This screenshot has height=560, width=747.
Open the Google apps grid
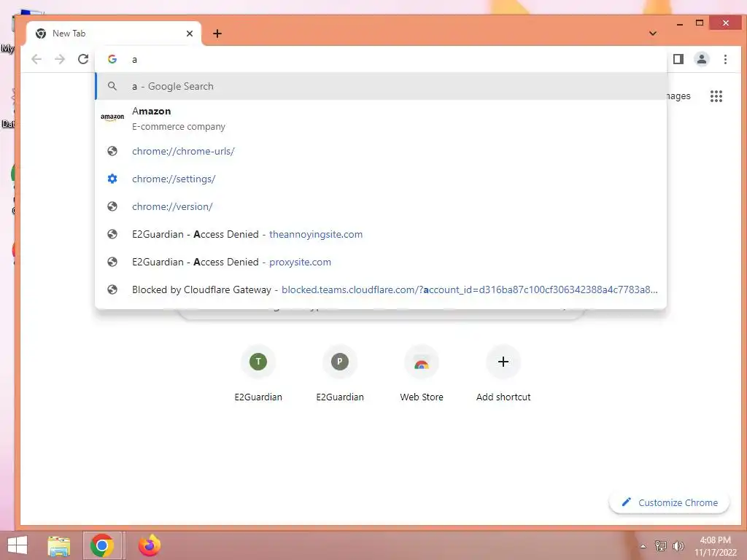[x=716, y=96]
